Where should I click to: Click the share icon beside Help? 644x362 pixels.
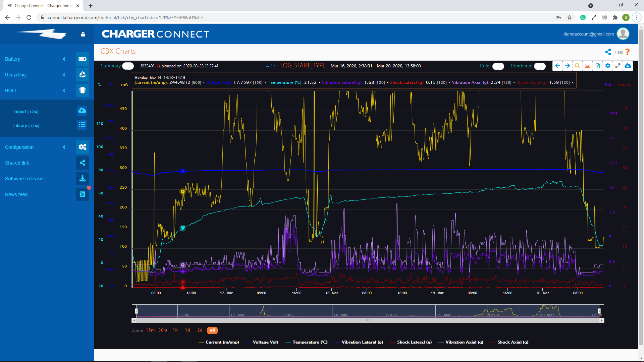pos(608,52)
